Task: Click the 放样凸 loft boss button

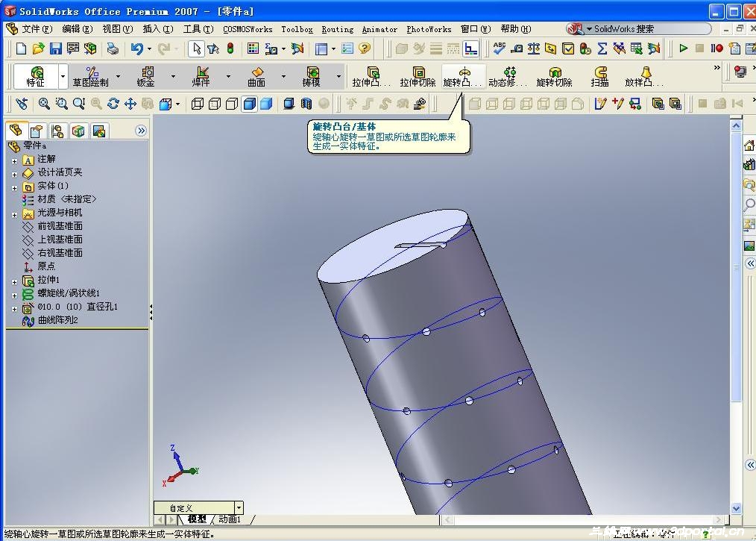Action: 644,77
